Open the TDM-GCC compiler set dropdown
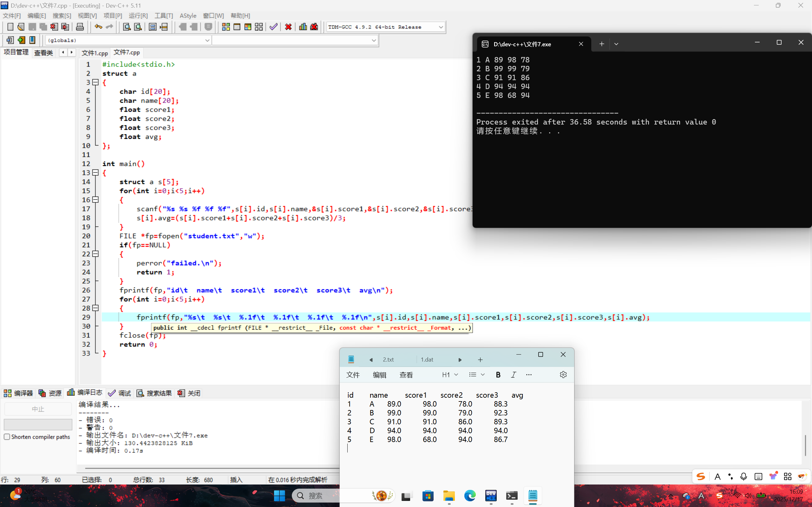The width and height of the screenshot is (812, 507). click(x=441, y=27)
